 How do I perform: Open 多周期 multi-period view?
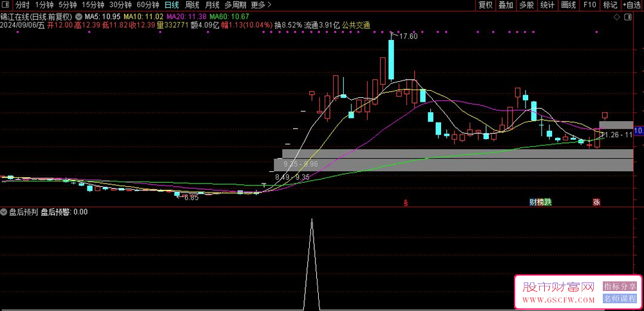pyautogui.click(x=235, y=5)
